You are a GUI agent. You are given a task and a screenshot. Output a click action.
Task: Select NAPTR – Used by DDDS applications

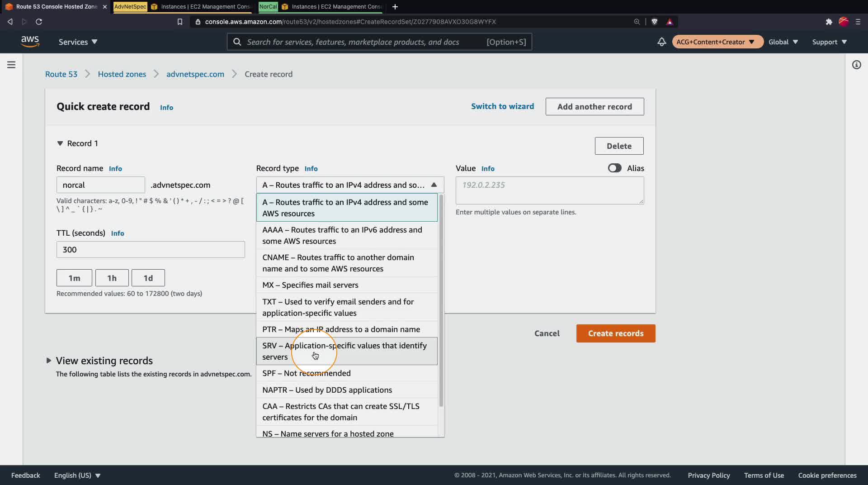347,390
